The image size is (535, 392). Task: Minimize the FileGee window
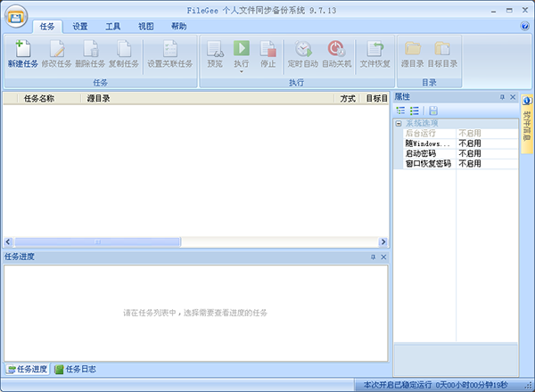(493, 11)
